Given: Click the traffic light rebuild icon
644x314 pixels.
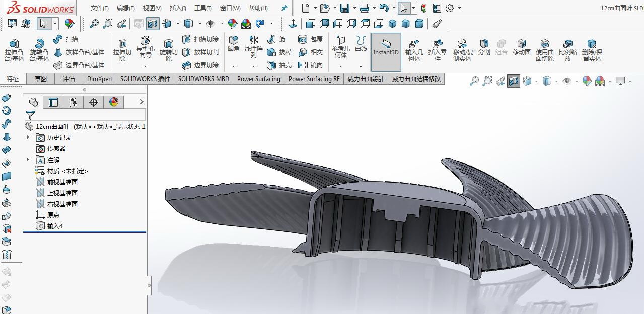Looking at the screenshot, I should click(424, 8).
